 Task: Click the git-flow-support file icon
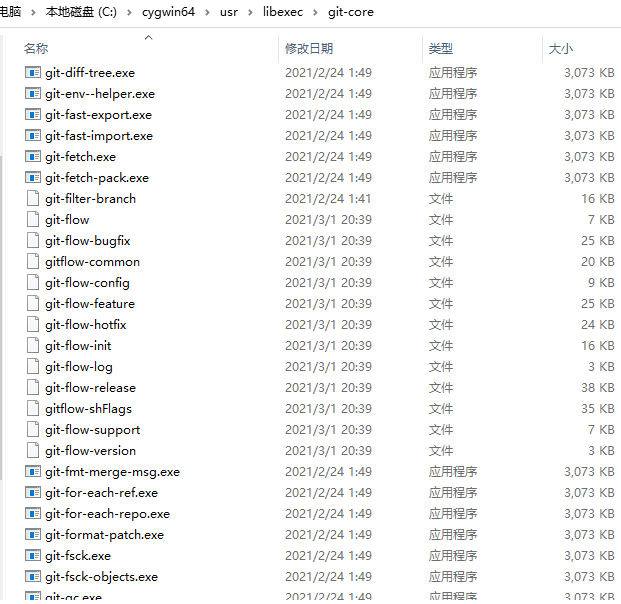[x=33, y=430]
